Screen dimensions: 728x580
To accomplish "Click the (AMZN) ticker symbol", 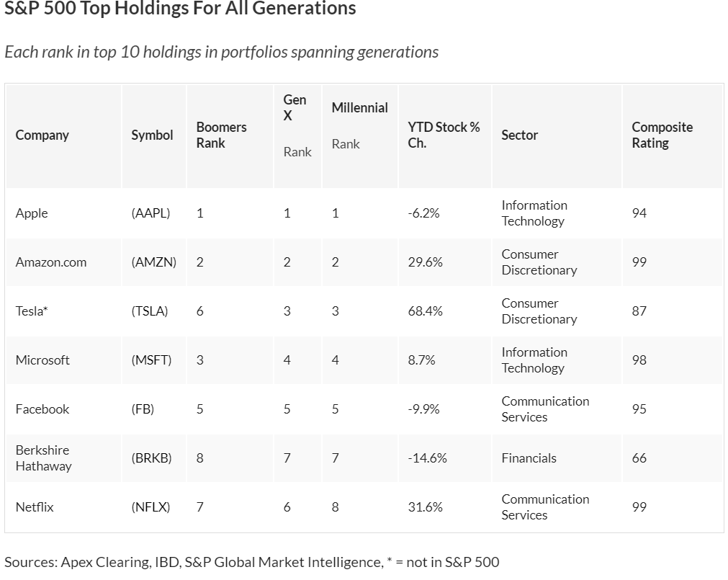I will point(153,262).
